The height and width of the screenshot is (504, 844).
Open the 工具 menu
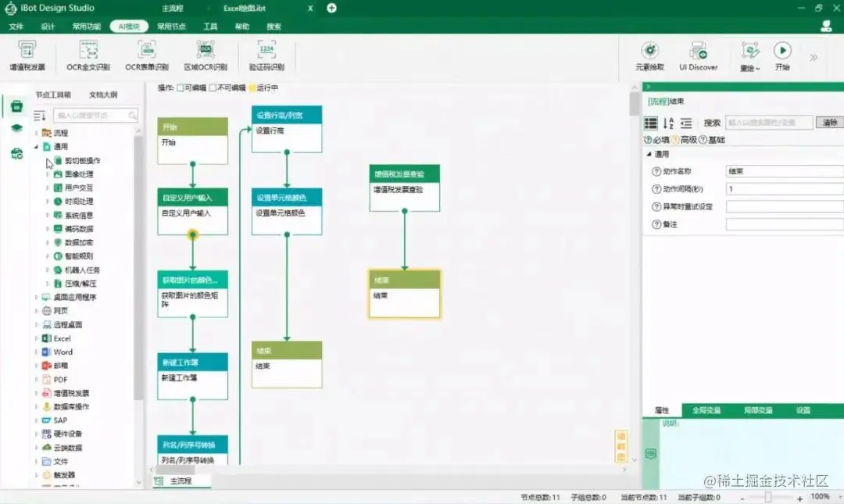[x=210, y=27]
